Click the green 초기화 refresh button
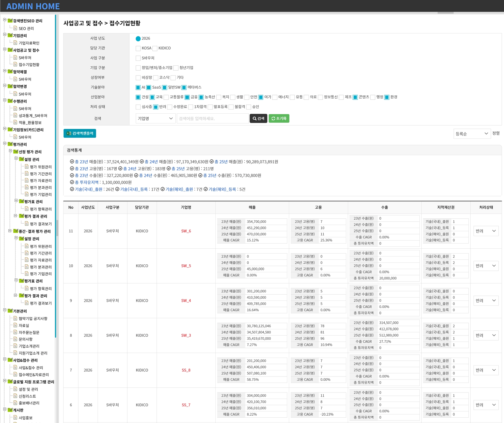 point(279,119)
